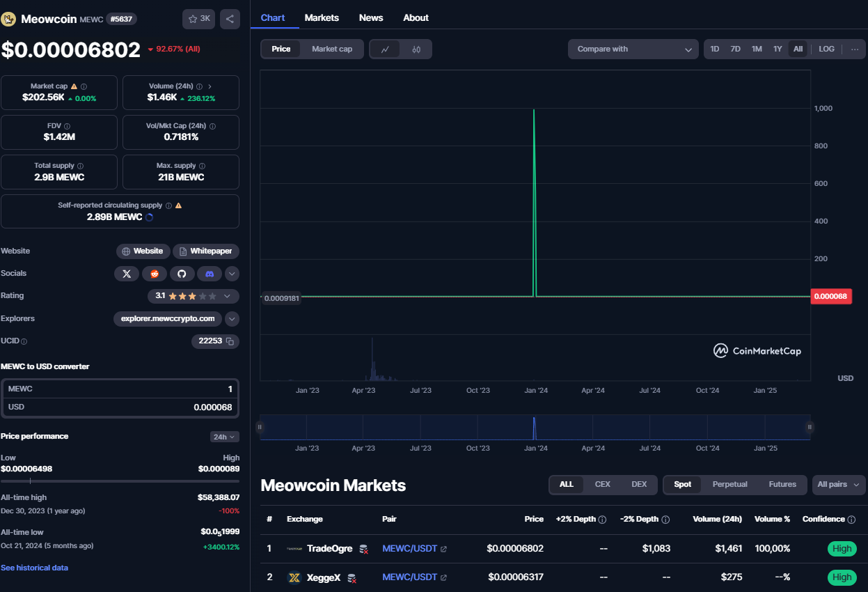Open XeggeX MEWC/USDT external link icon
Image resolution: width=868 pixels, height=592 pixels.
(443, 577)
